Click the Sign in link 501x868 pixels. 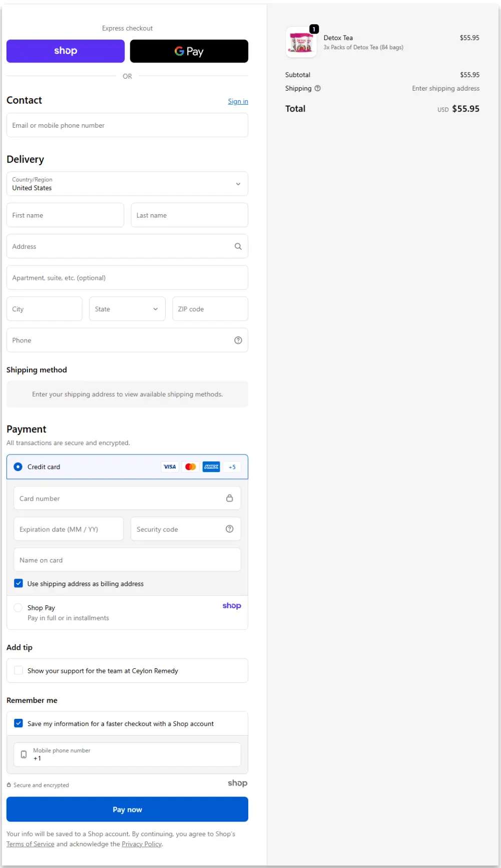pos(238,102)
